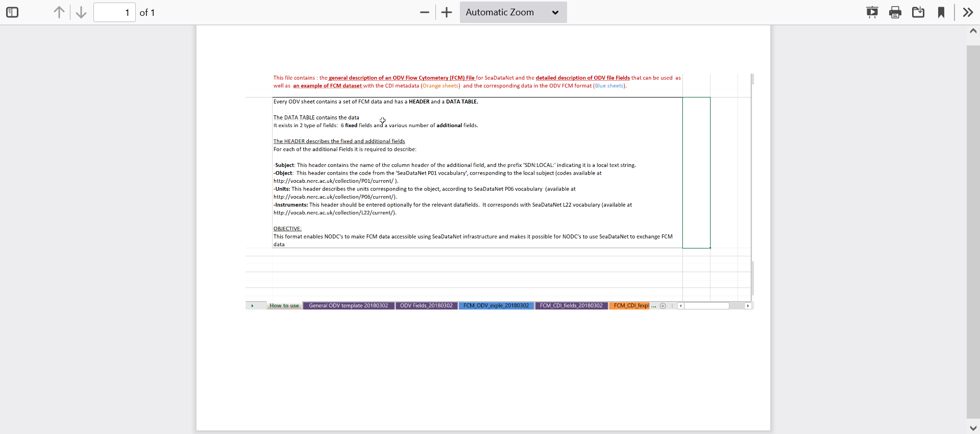Click the 'Blue sheets' text

tap(609, 86)
